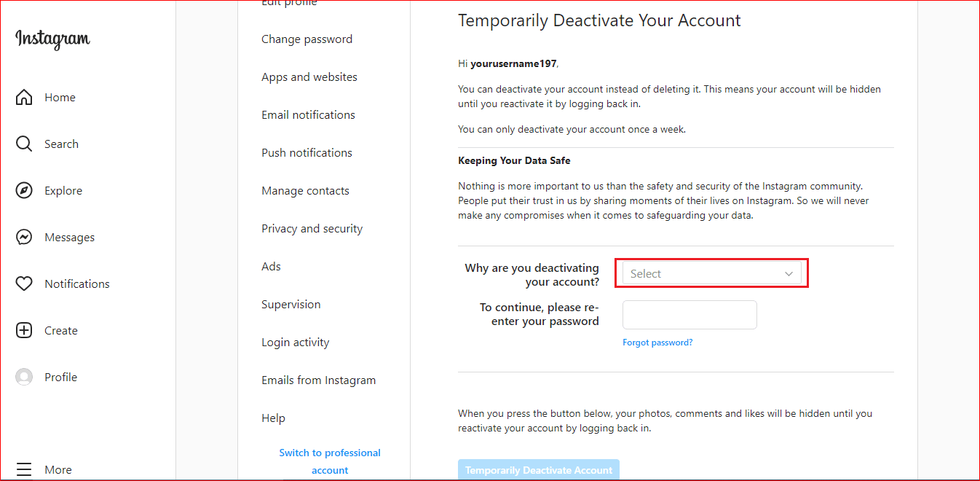
Task: Click the Create plus icon
Action: [x=24, y=331]
